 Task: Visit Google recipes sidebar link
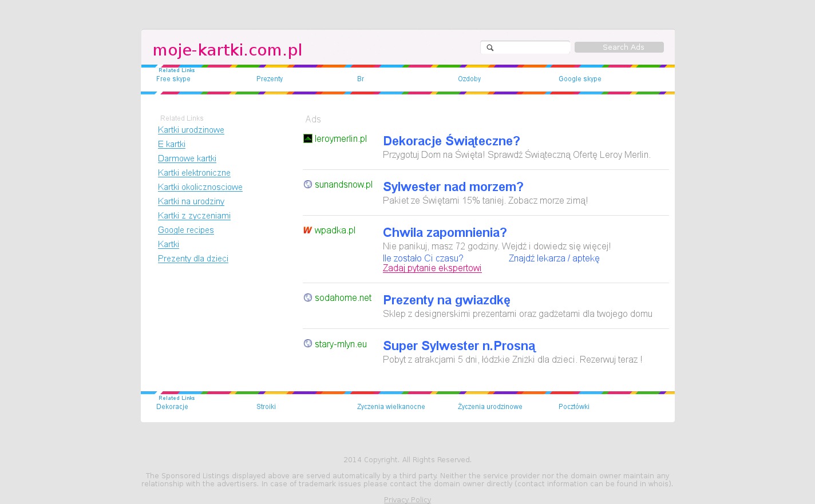point(186,230)
